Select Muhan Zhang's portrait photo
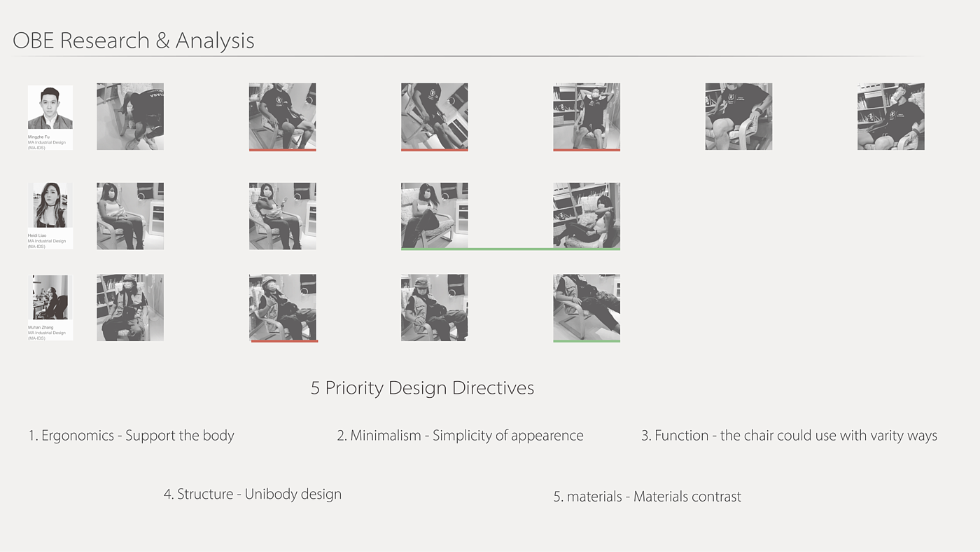Viewport: 980px width, 552px height. click(x=50, y=297)
